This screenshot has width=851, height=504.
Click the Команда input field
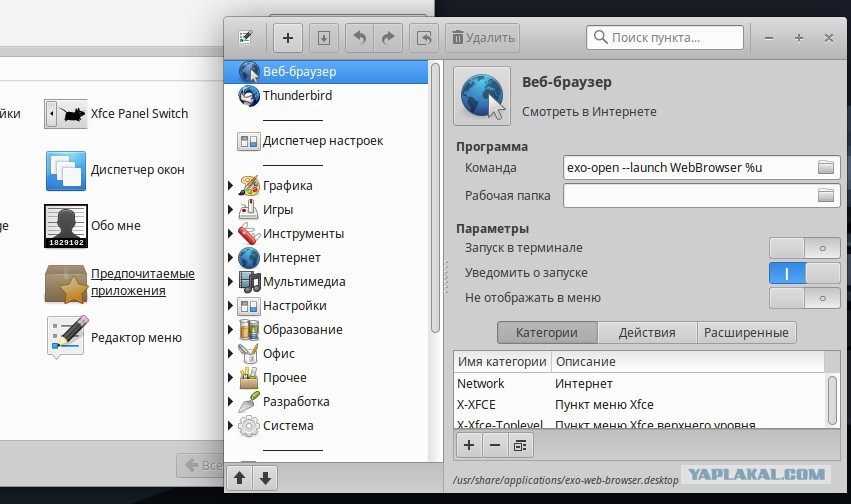[x=701, y=168]
